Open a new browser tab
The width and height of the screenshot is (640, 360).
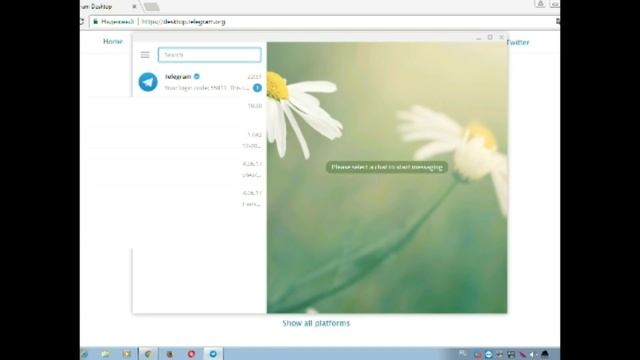pos(151,7)
